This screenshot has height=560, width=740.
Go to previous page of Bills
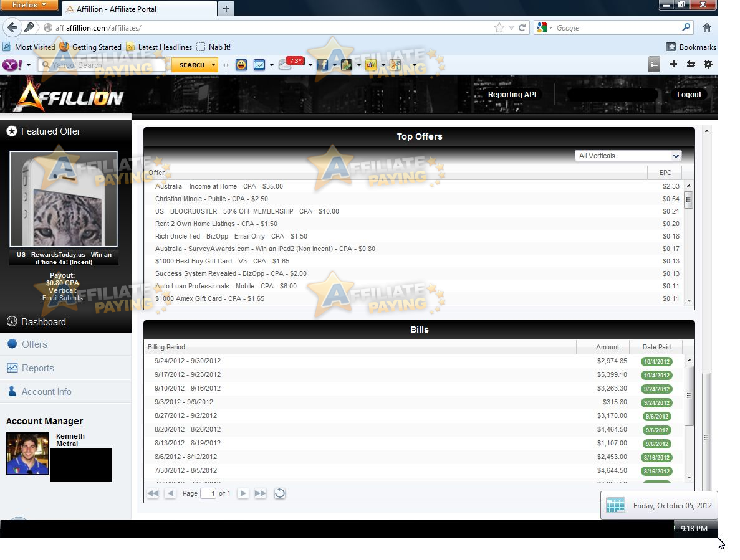[171, 493]
